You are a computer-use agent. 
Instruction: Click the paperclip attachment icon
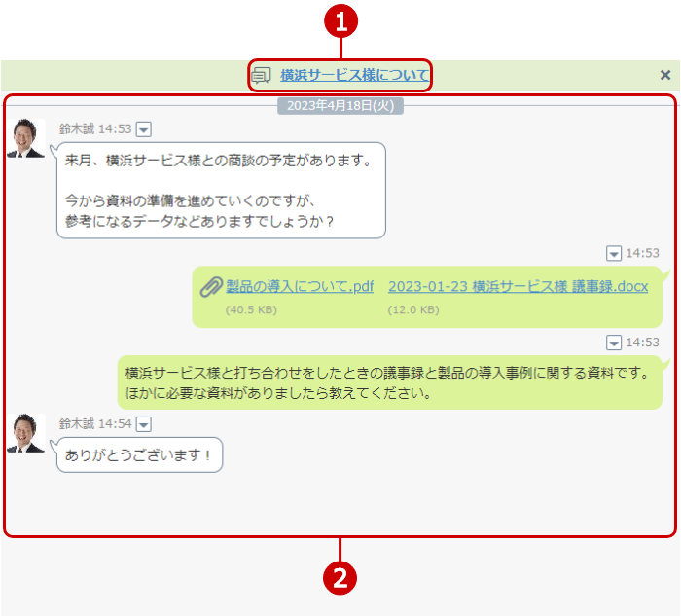coord(211,287)
